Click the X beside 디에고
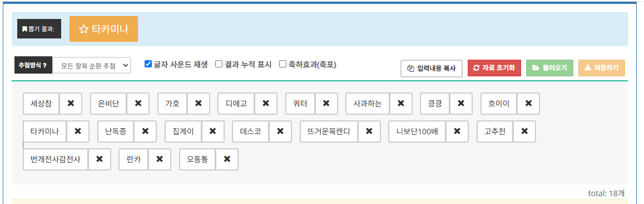 [266, 104]
